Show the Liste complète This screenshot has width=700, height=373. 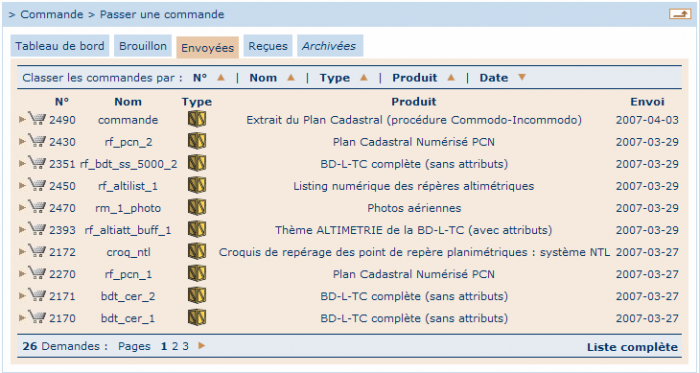click(632, 347)
